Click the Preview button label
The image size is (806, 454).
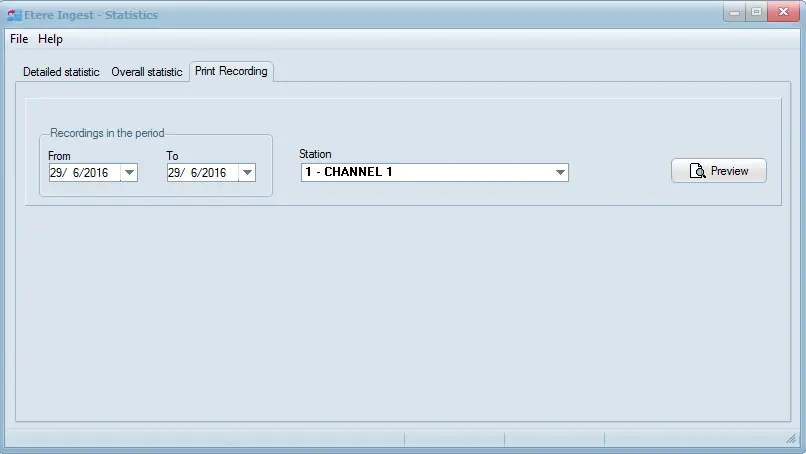point(729,171)
